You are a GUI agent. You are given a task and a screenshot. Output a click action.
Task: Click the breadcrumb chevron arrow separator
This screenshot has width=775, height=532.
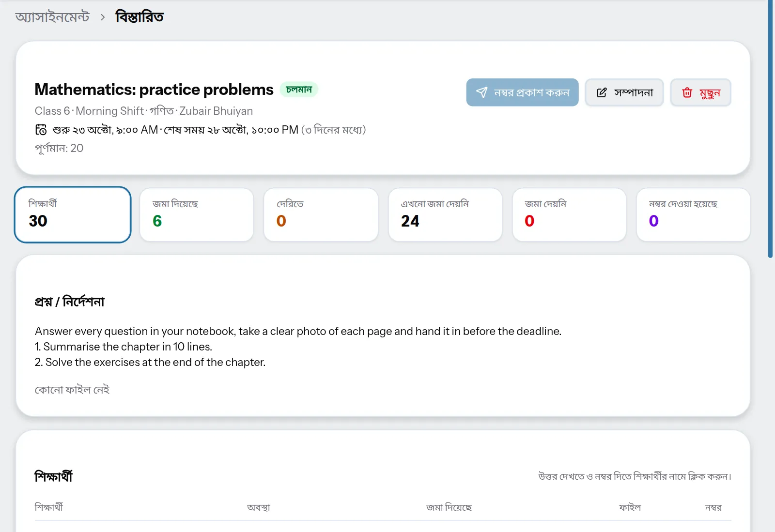point(103,17)
